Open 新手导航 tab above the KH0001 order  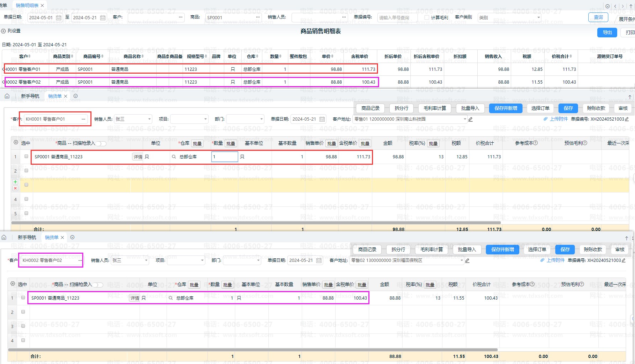pyautogui.click(x=30, y=96)
